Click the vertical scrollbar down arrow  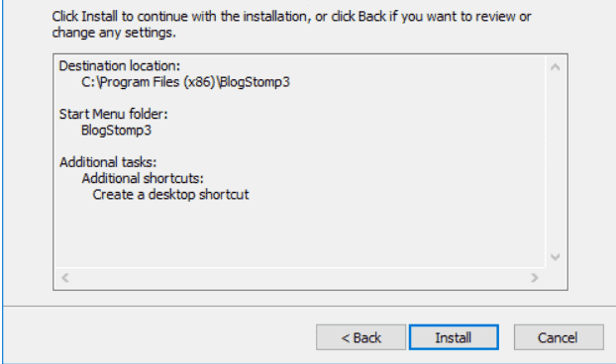[x=556, y=257]
